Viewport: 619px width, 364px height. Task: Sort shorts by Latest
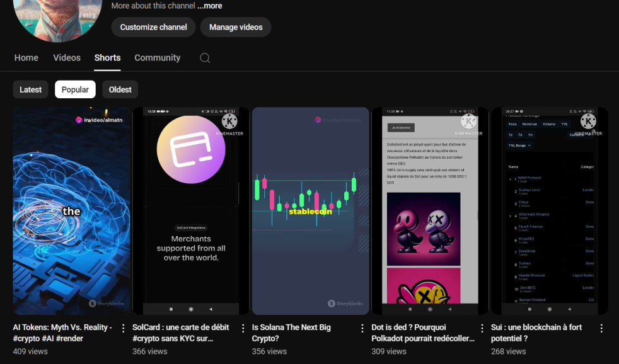point(30,89)
